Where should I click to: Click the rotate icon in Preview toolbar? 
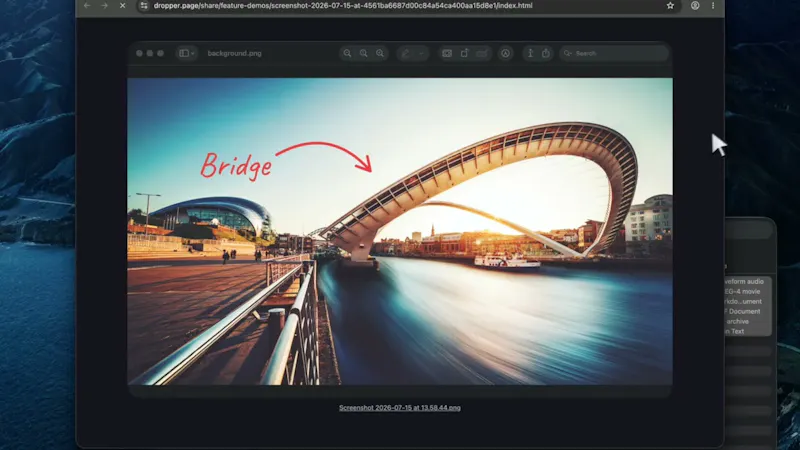pos(464,53)
